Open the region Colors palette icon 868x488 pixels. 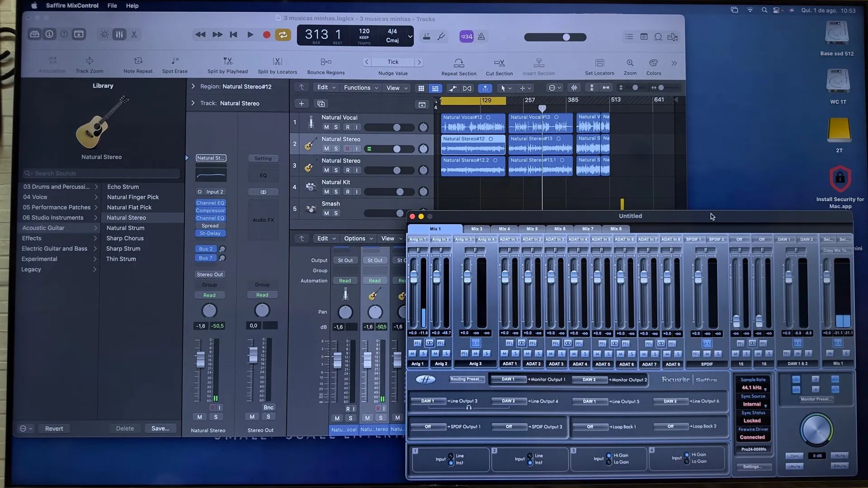[653, 65]
